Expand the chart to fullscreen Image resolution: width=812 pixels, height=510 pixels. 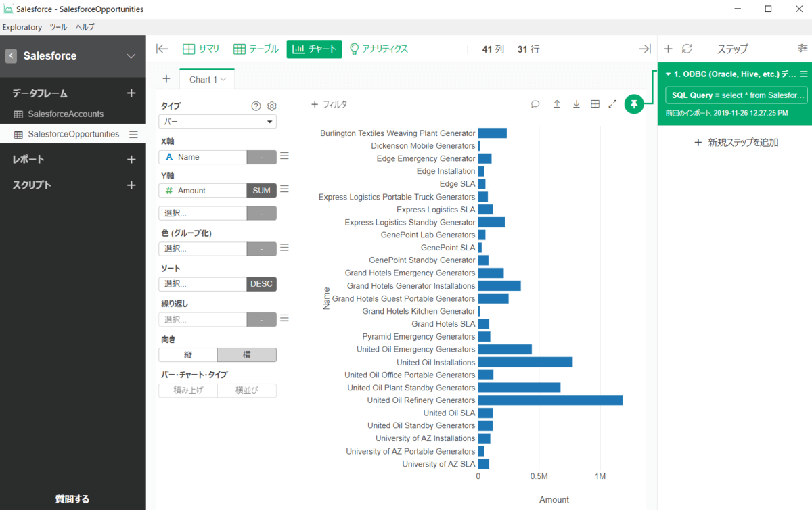tap(612, 104)
